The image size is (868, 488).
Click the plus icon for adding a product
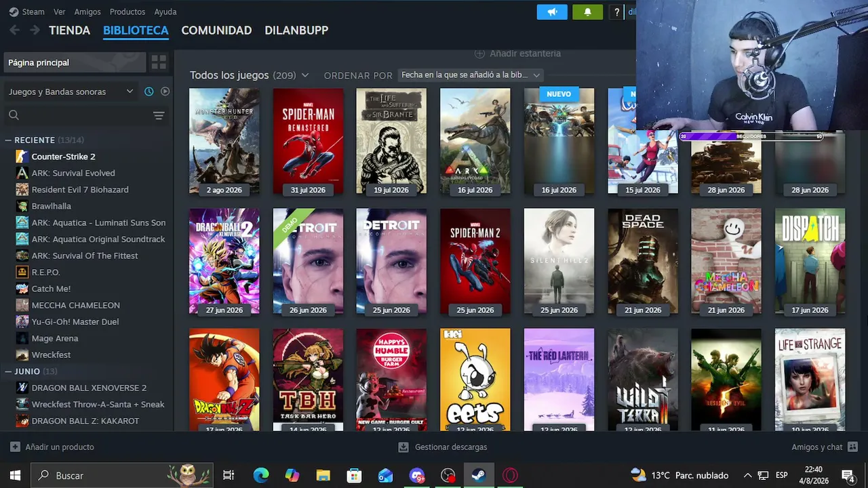[x=15, y=447]
